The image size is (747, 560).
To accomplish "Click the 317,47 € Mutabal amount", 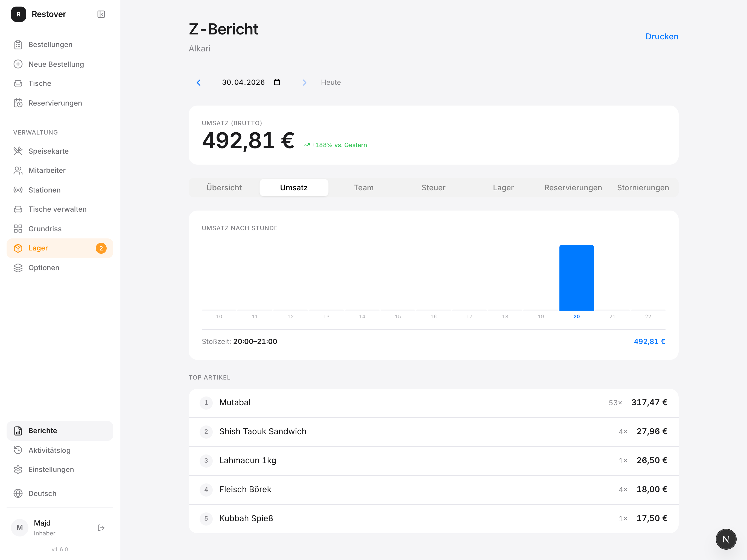I will (x=649, y=402).
